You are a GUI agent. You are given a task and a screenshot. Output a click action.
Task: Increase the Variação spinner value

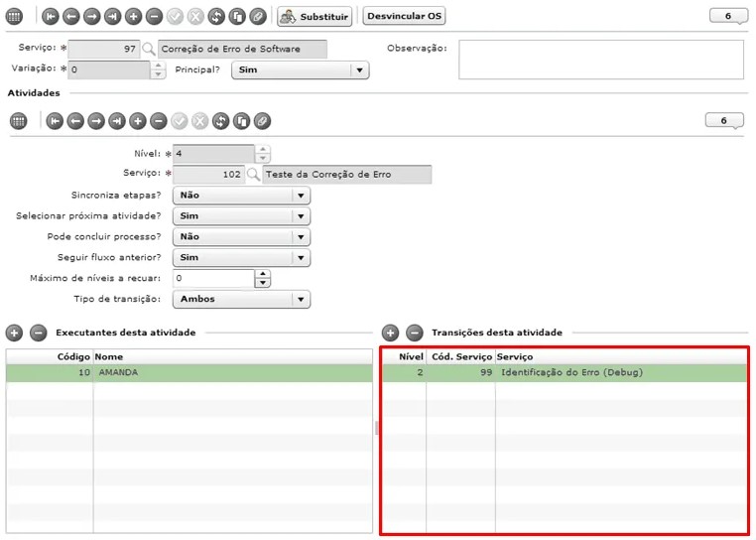158,66
